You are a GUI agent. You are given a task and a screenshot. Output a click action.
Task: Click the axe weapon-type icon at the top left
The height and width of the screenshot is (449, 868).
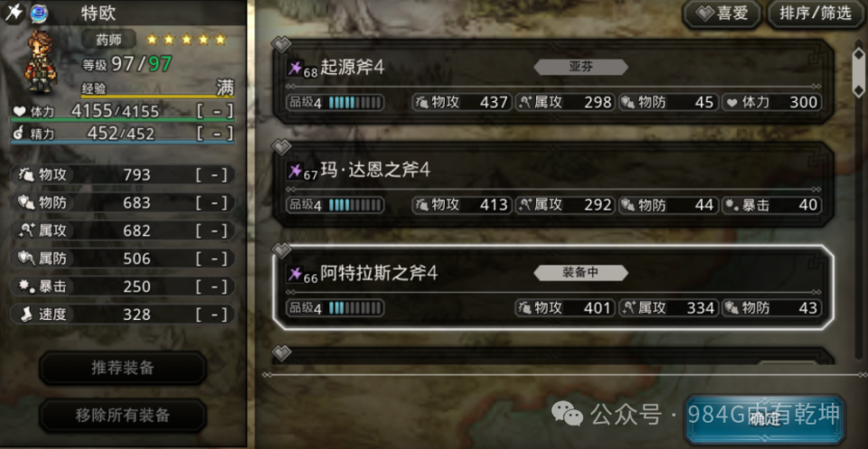(x=14, y=12)
